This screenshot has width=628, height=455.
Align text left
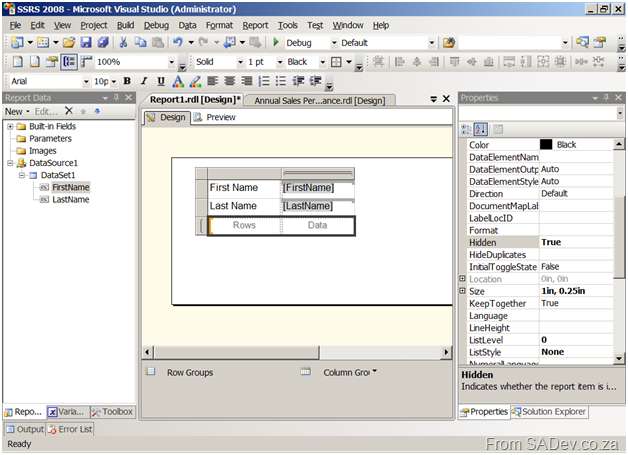click(x=212, y=81)
